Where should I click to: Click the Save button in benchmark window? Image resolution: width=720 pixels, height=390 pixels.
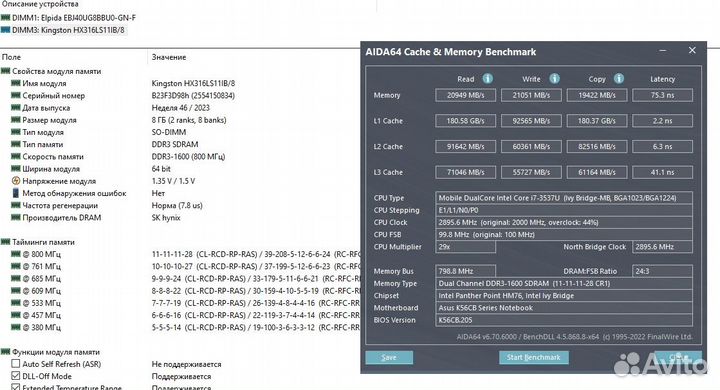389,357
